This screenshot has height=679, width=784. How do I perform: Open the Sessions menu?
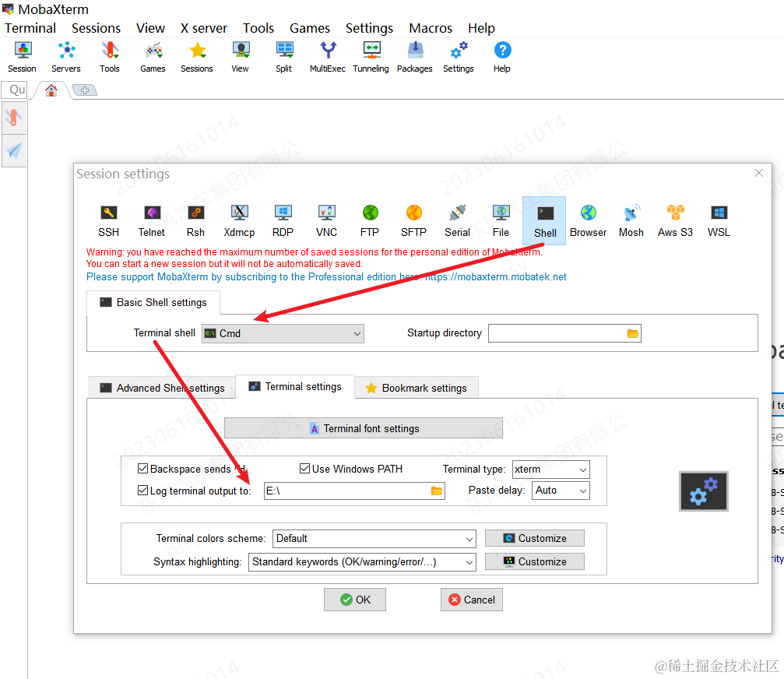[96, 28]
